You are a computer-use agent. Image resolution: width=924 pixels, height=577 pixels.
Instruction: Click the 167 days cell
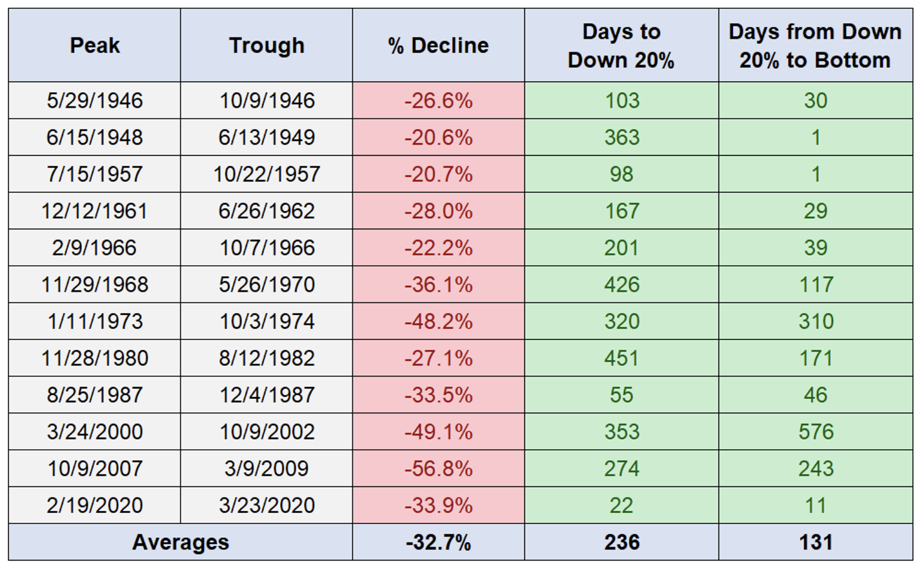coord(621,211)
